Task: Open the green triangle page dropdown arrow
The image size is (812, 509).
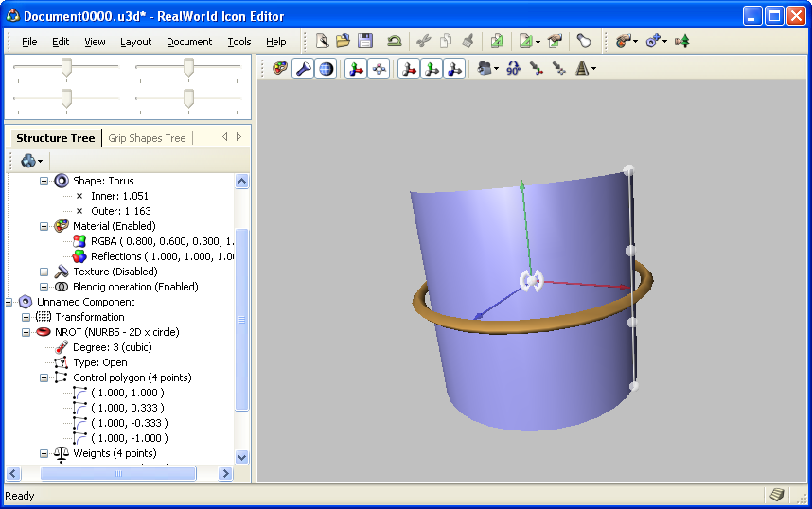Action: pyautogui.click(x=538, y=42)
